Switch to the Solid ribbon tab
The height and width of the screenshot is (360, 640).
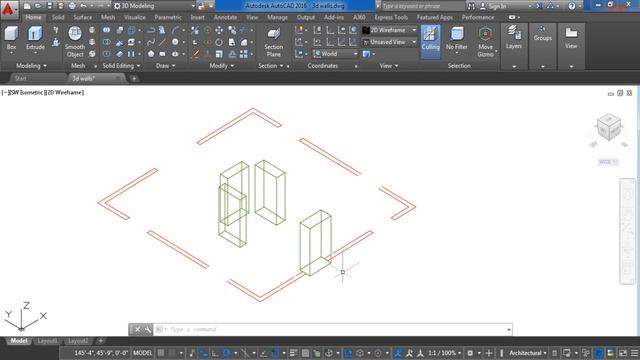click(58, 17)
